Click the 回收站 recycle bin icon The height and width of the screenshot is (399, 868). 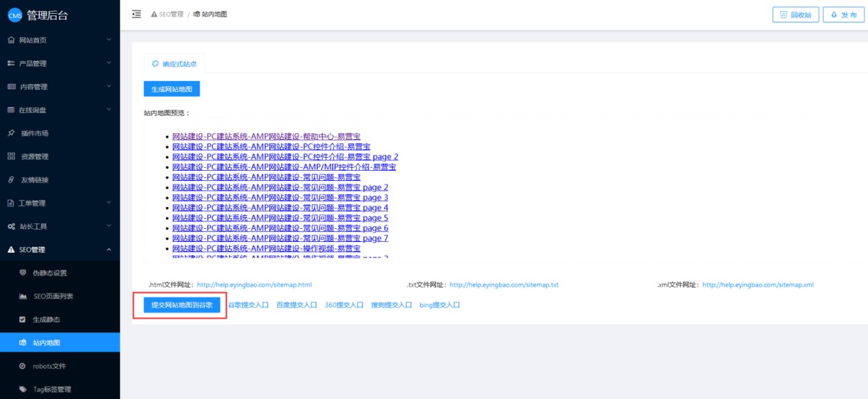pyautogui.click(x=783, y=14)
